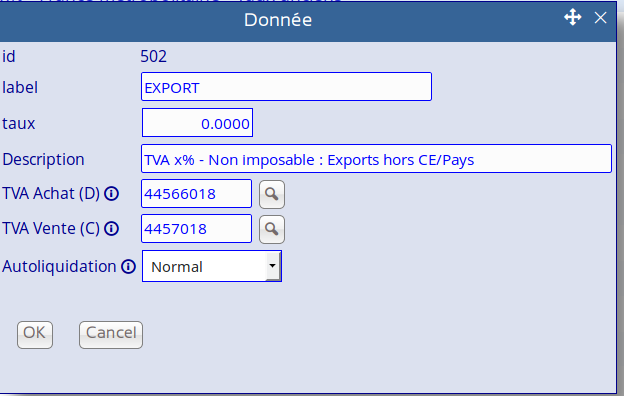
Task: Open account search for TVA Vente
Action: pyautogui.click(x=272, y=229)
